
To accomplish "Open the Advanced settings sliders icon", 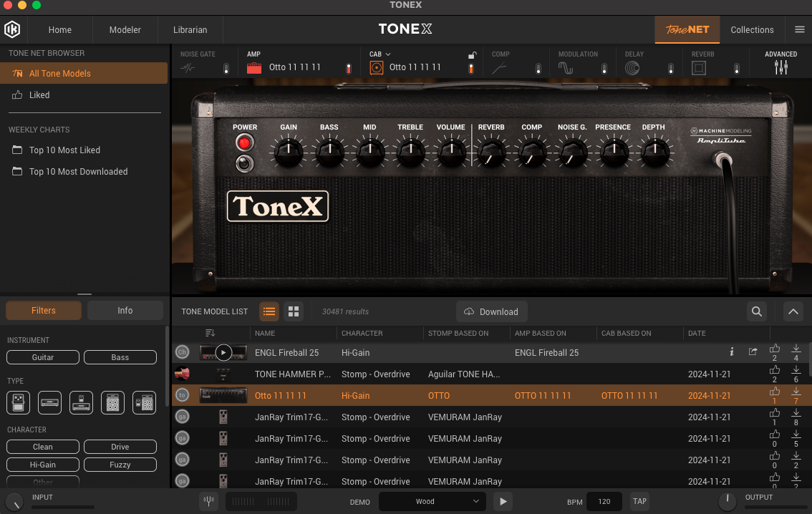I will [x=780, y=67].
